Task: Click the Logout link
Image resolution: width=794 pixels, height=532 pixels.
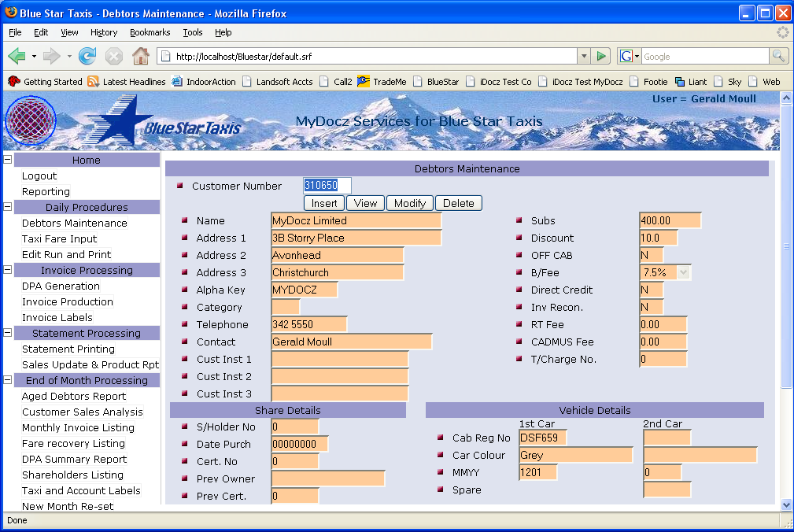Action: [39, 175]
